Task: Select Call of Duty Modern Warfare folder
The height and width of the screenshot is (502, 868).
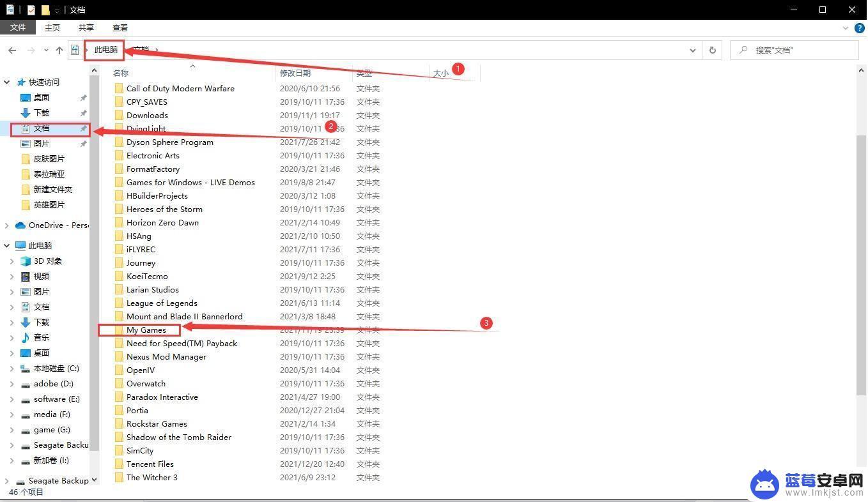Action: 180,89
